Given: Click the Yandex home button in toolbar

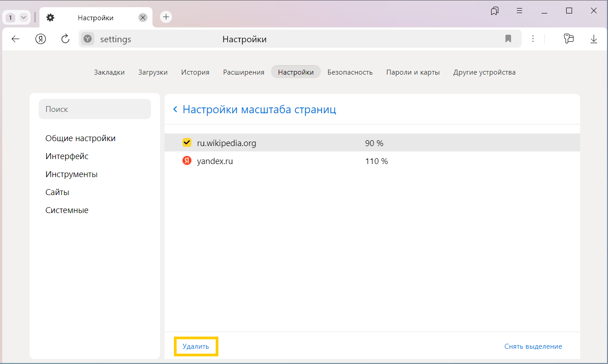Looking at the screenshot, I should pos(41,39).
